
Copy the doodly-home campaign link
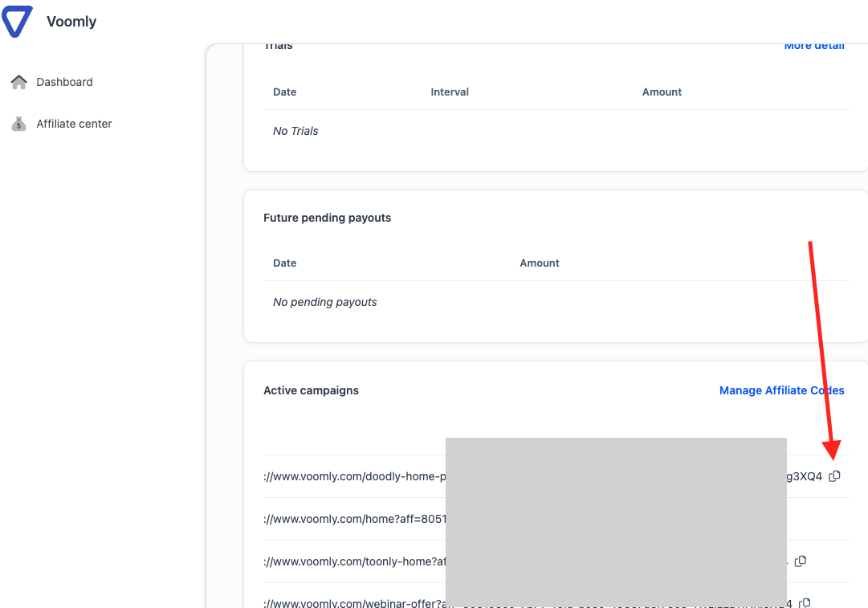[x=834, y=476]
